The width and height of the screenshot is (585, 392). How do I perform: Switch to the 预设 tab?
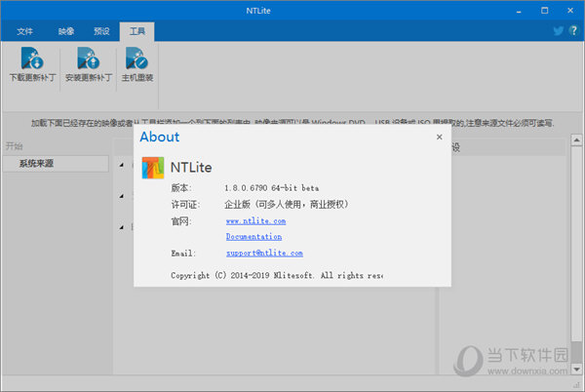coord(101,31)
